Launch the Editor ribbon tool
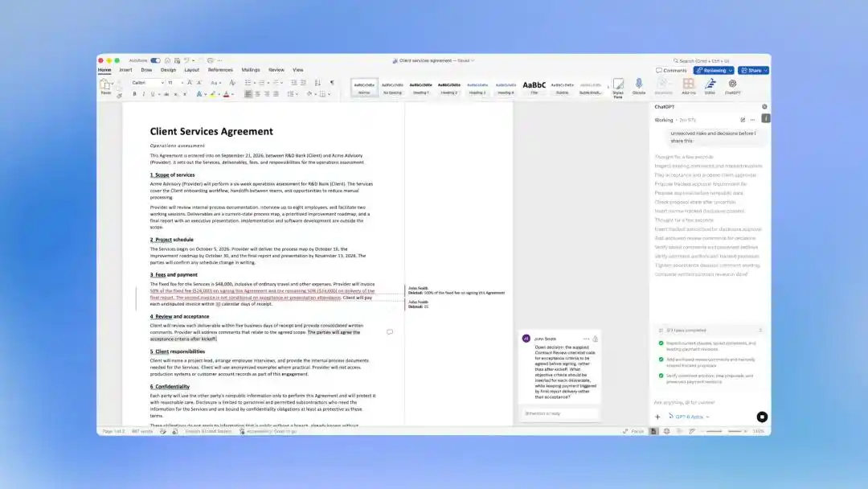Image resolution: width=868 pixels, height=489 pixels. (710, 86)
